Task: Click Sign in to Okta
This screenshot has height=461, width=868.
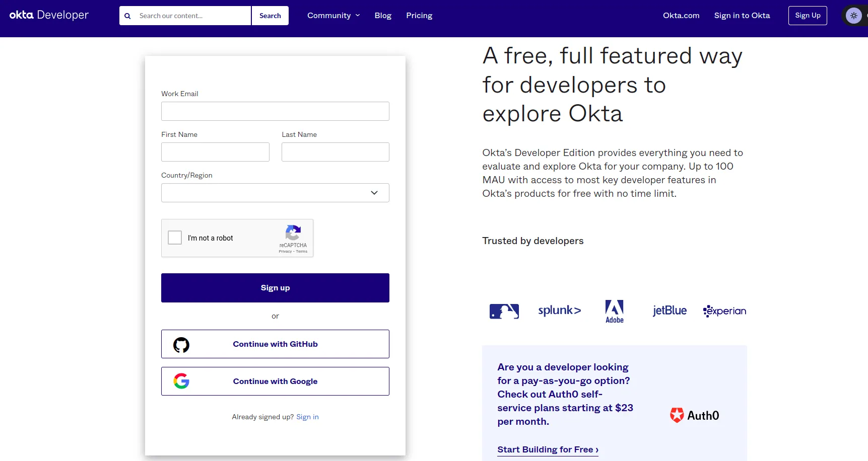Action: [742, 16]
